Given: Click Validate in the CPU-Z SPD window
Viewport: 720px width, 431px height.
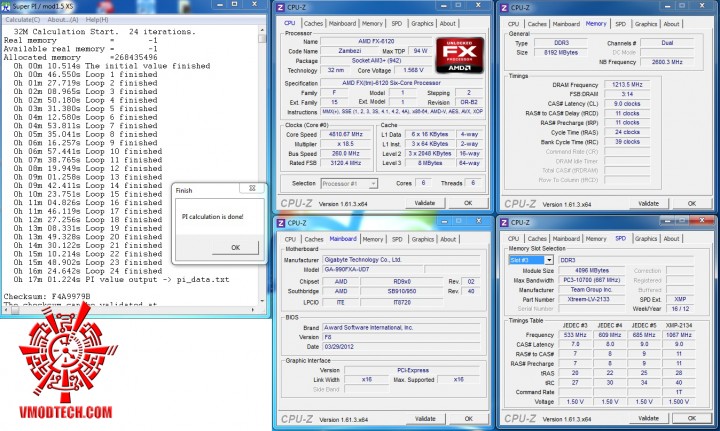Looking at the screenshot, I should [648, 418].
